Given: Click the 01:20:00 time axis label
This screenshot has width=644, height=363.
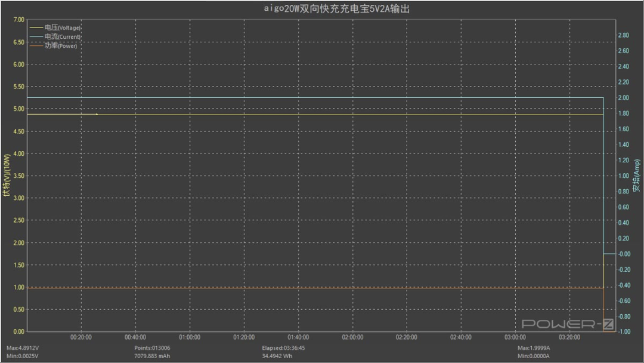Looking at the screenshot, I should 244,337.
